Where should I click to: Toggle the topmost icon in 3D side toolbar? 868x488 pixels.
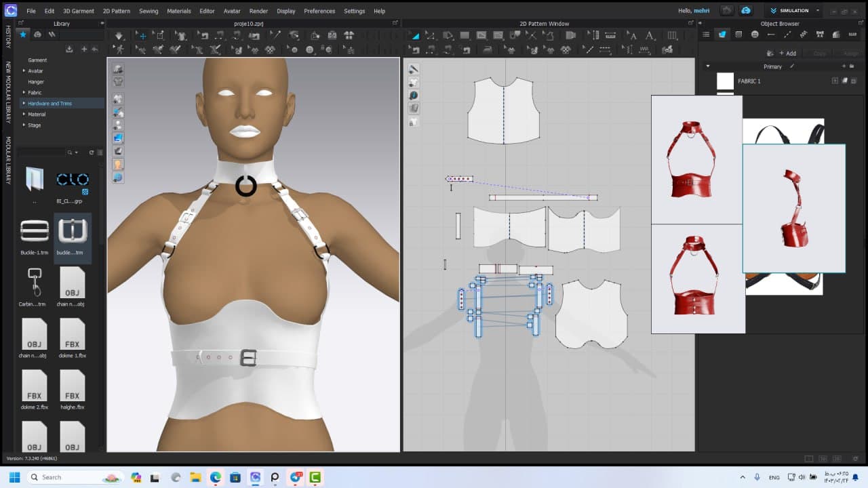point(118,69)
